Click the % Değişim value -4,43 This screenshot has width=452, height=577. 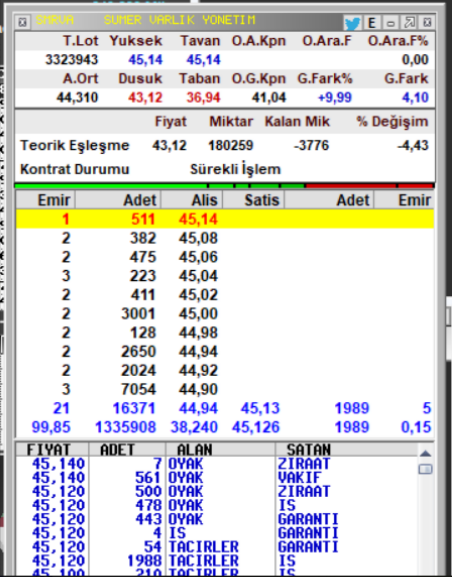(x=413, y=146)
